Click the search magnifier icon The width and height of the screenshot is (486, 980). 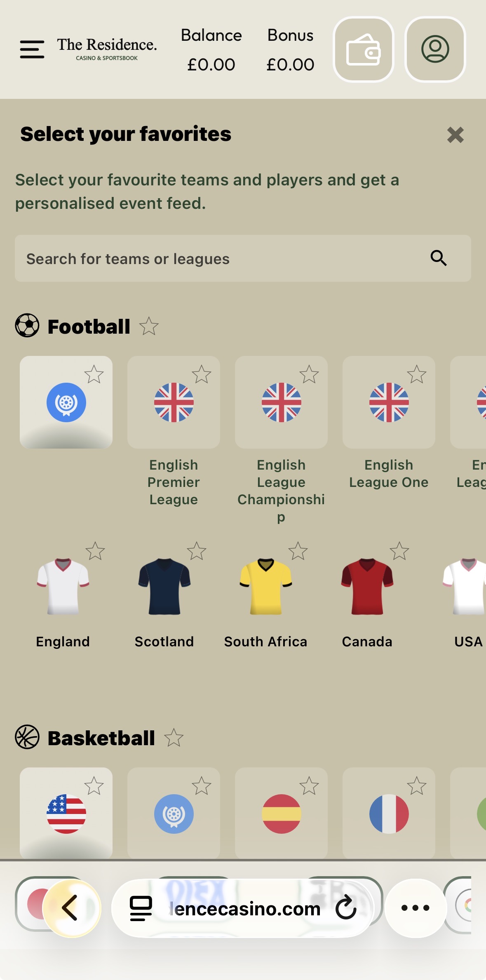pyautogui.click(x=439, y=258)
